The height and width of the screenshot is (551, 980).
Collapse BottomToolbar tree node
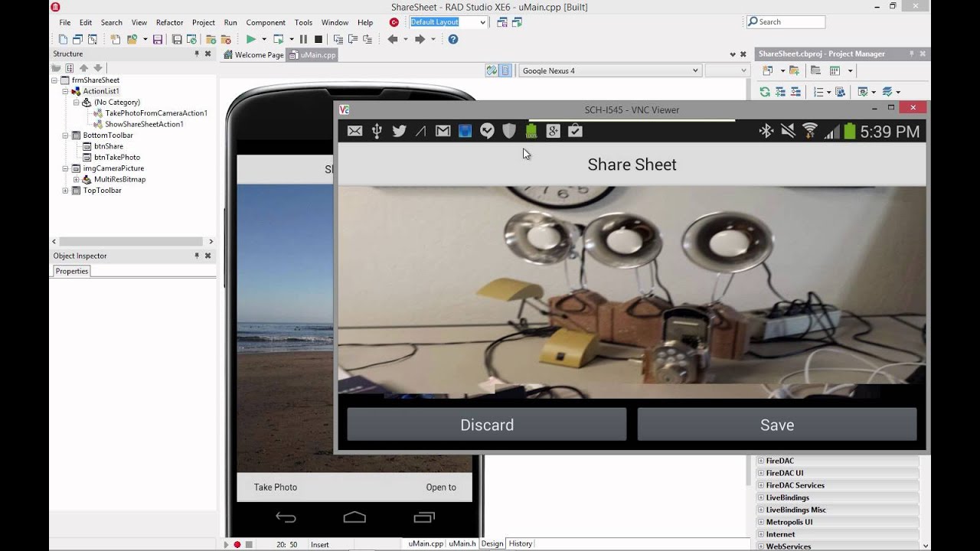[66, 135]
